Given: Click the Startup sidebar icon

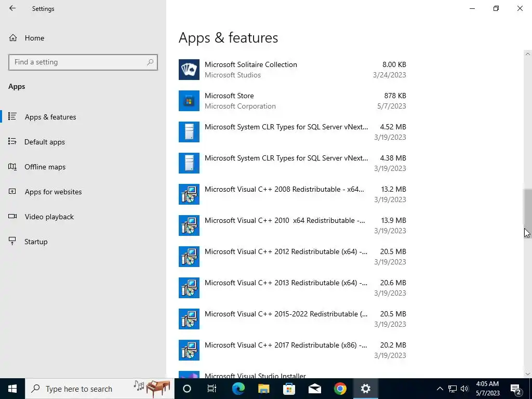Looking at the screenshot, I should click(x=12, y=241).
